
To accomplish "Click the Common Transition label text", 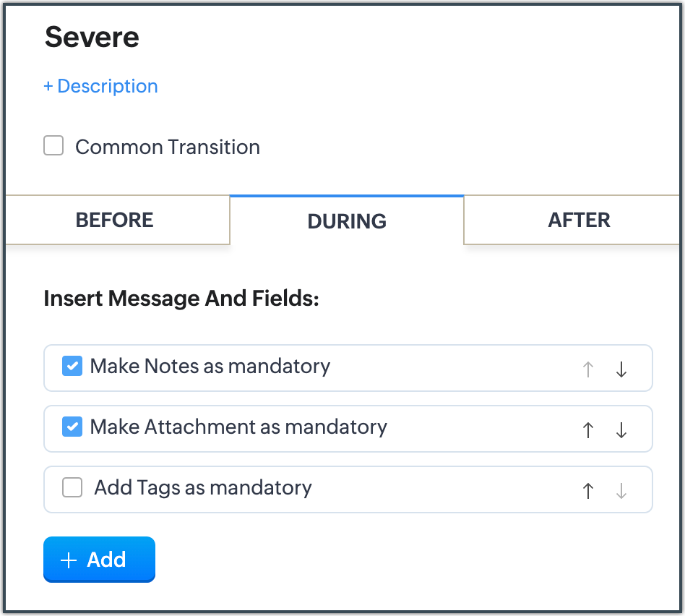I will click(168, 147).
